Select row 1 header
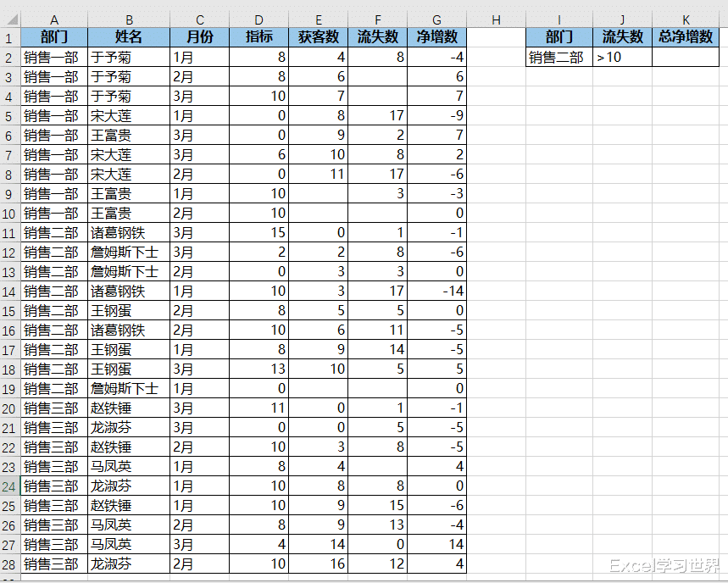This screenshot has width=728, height=583. point(10,37)
